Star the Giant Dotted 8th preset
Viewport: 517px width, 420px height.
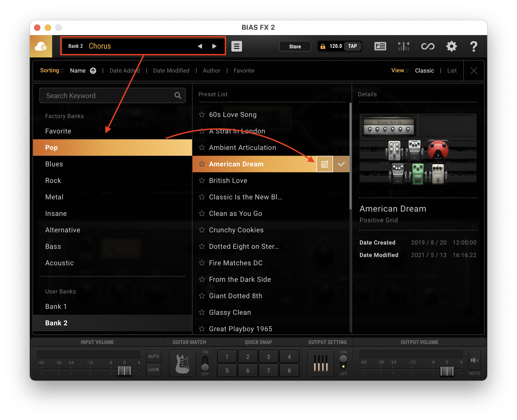point(202,296)
